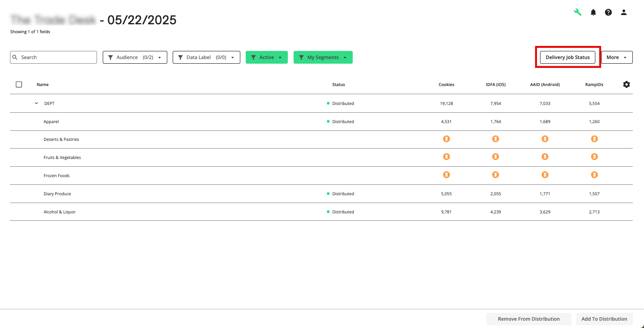Click the AAID pending icon for Frozen Foods

click(x=545, y=175)
